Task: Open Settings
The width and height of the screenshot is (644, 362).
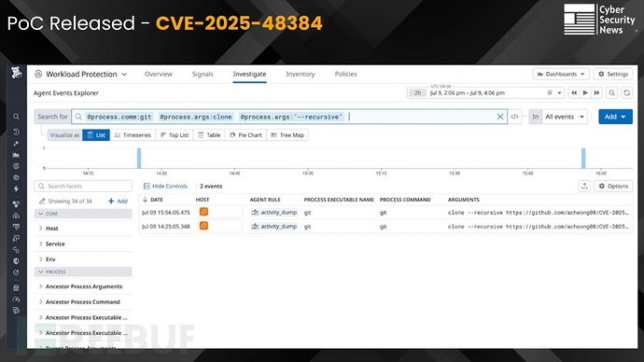Action: pyautogui.click(x=613, y=75)
